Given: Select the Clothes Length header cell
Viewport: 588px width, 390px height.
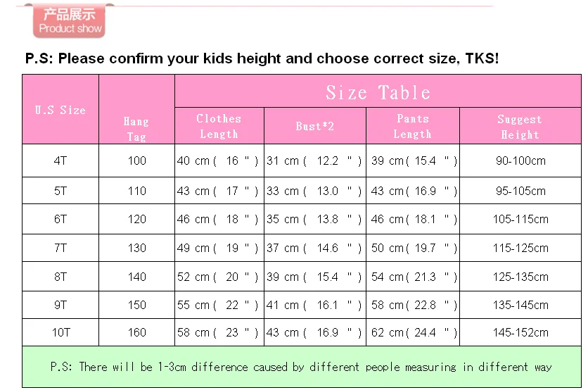Looking at the screenshot, I should [x=219, y=126].
